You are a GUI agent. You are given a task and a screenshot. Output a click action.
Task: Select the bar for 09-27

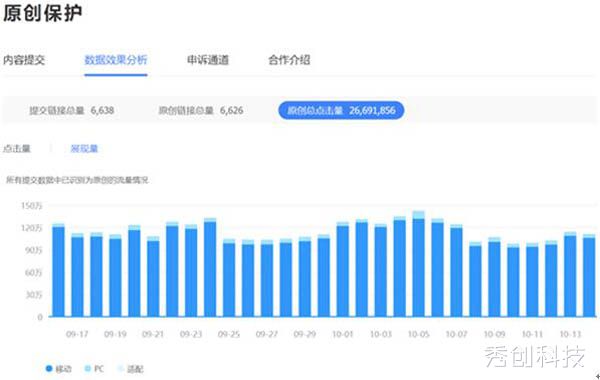[x=267, y=278]
